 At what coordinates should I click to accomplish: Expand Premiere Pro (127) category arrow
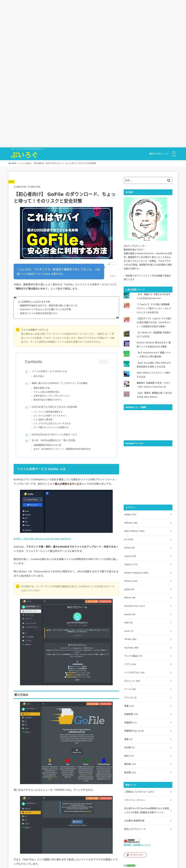[171, 606]
